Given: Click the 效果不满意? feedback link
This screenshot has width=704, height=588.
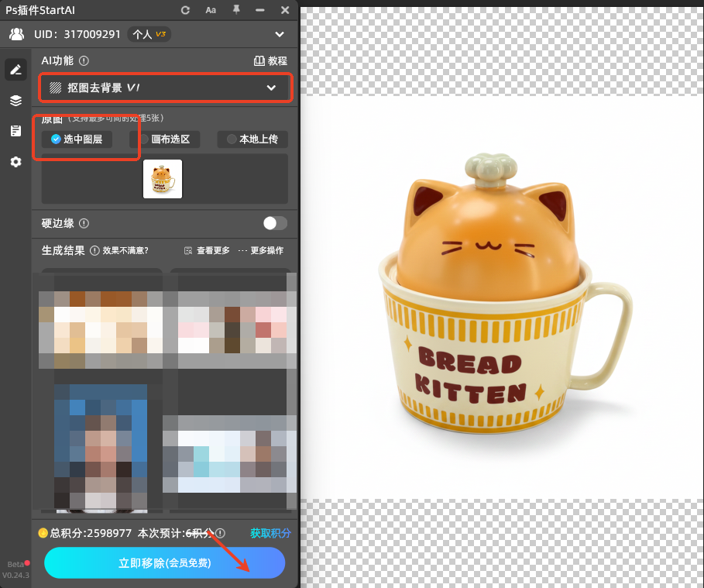Looking at the screenshot, I should tap(125, 251).
